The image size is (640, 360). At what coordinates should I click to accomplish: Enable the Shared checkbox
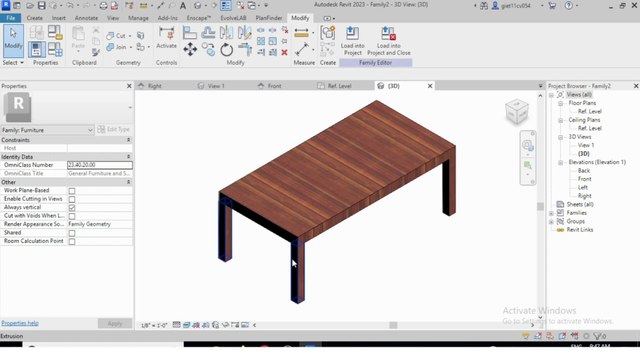[x=72, y=233]
